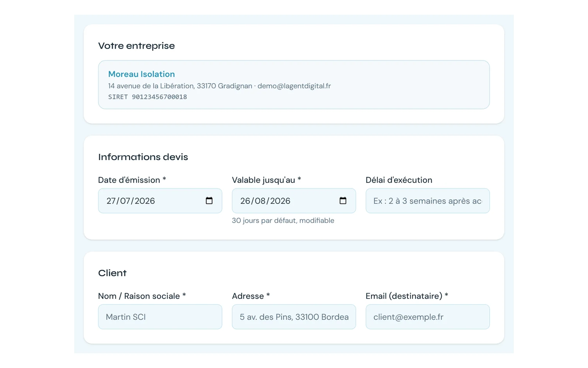Click the 'Valable jusqu'au *' label

pyautogui.click(x=266, y=180)
